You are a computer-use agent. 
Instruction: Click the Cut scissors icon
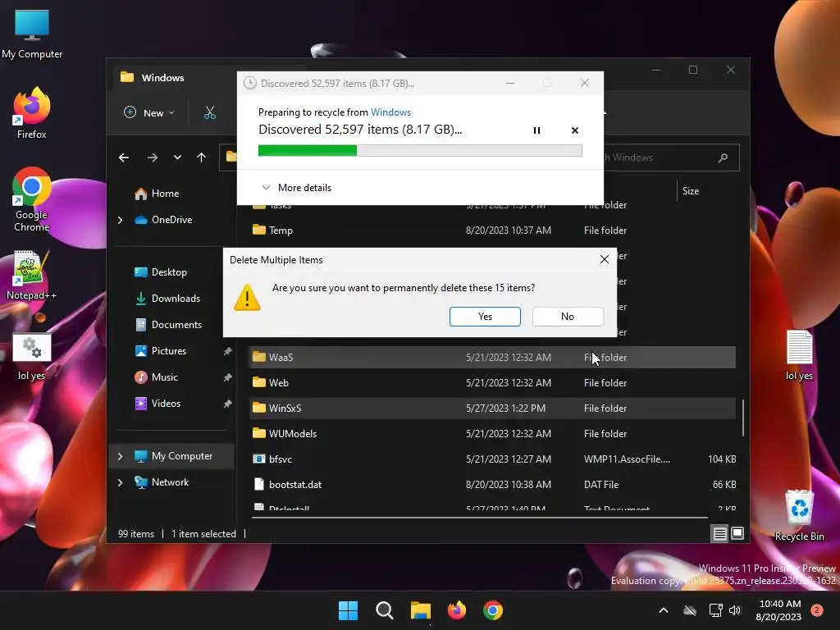(210, 112)
